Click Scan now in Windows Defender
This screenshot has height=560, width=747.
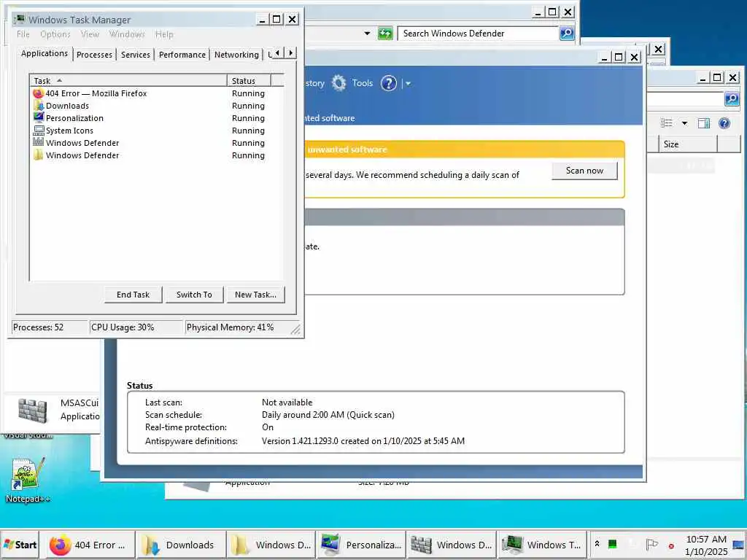[x=584, y=171]
